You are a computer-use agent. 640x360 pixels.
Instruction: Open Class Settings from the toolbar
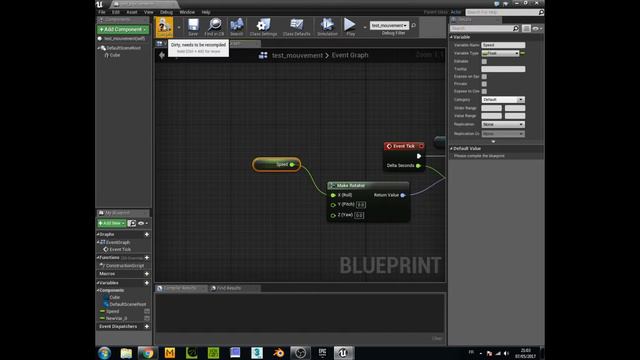(x=263, y=27)
